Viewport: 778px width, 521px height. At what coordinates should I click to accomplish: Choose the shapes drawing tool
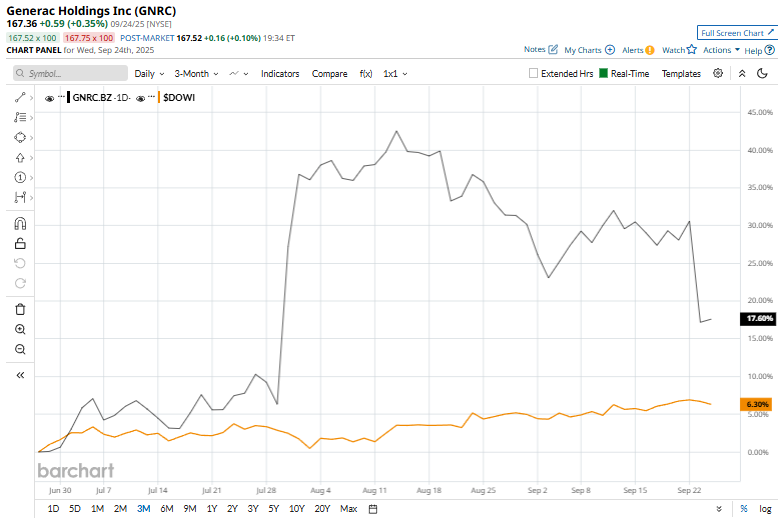20,137
